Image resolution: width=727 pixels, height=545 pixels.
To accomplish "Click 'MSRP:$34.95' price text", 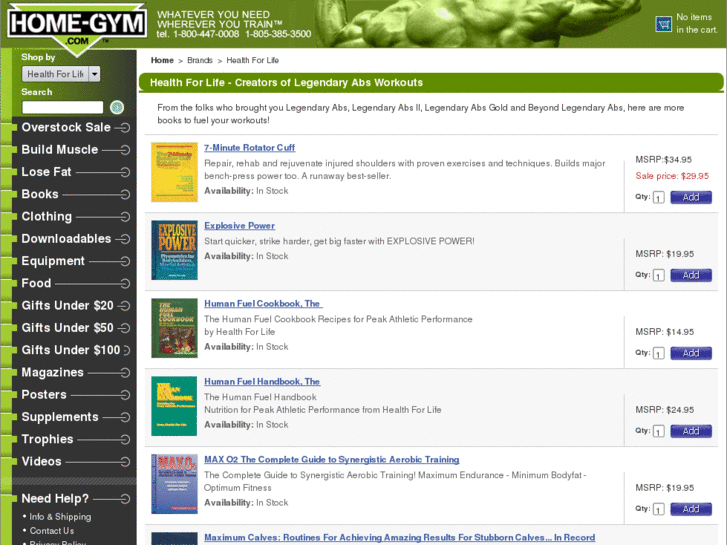I will pos(663,160).
